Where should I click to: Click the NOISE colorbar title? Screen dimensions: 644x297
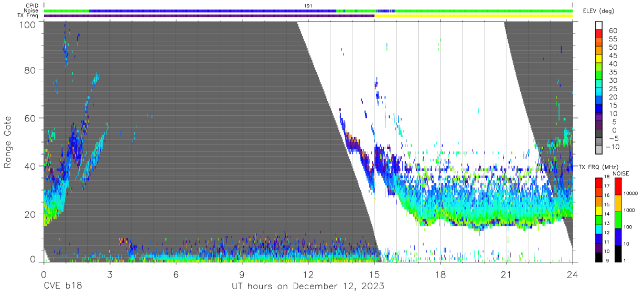click(620, 173)
